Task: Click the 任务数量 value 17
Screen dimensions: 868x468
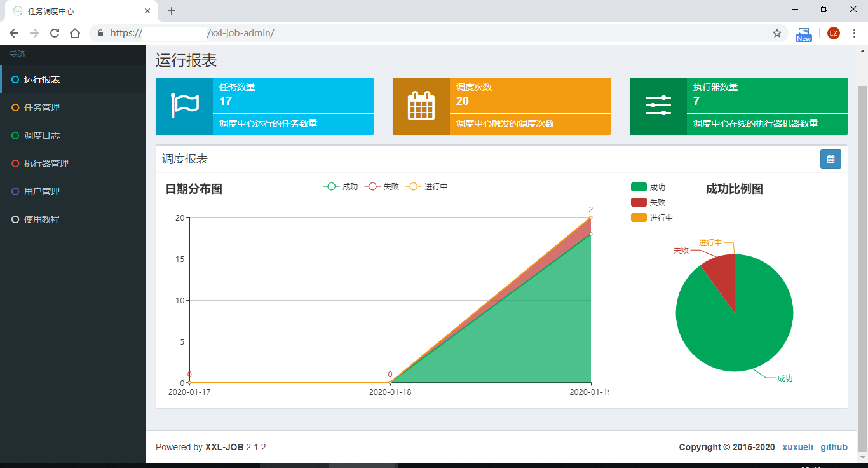Action: [226, 101]
